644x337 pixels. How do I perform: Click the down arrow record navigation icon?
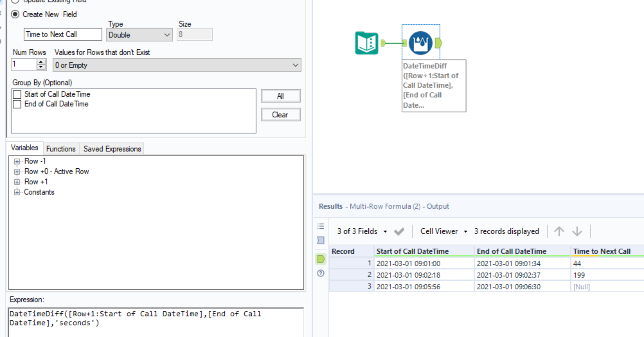[x=577, y=231]
